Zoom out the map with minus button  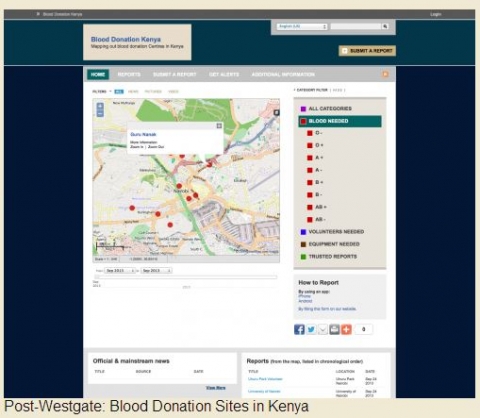click(100, 114)
